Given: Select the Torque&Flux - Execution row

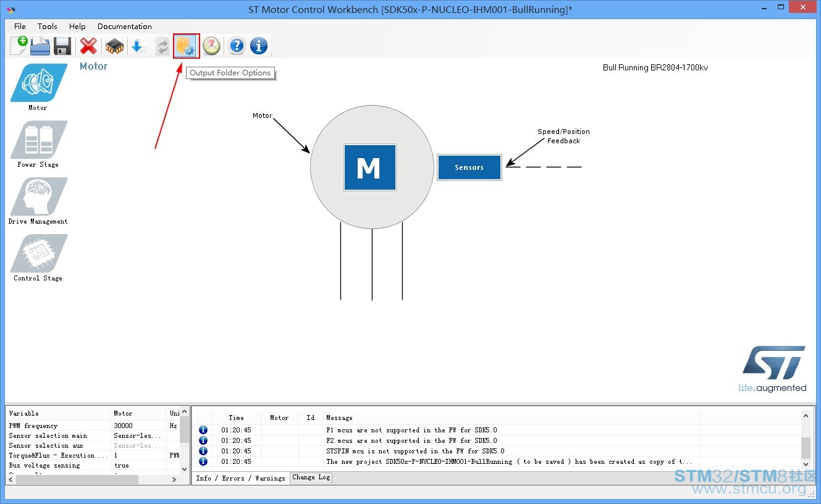Looking at the screenshot, I should tap(93, 455).
